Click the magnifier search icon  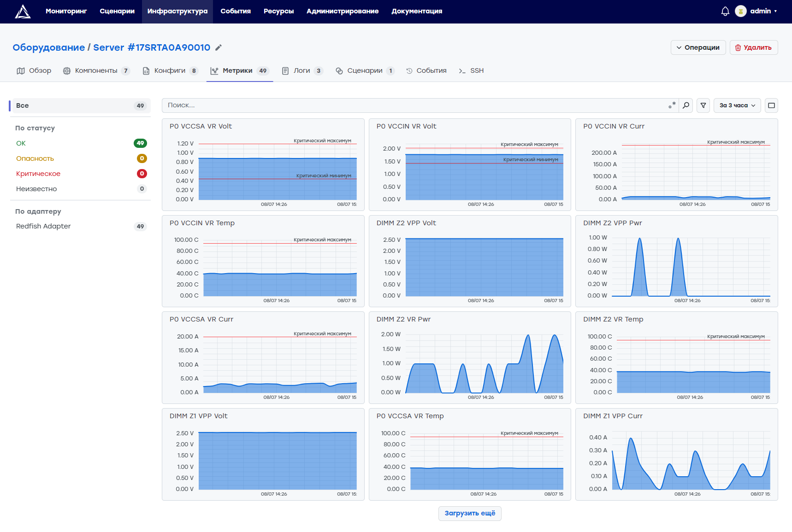[x=686, y=105]
